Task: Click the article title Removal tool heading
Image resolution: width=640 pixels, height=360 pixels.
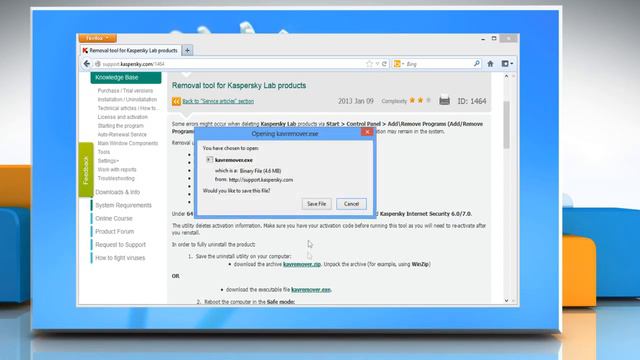Action: click(x=239, y=85)
